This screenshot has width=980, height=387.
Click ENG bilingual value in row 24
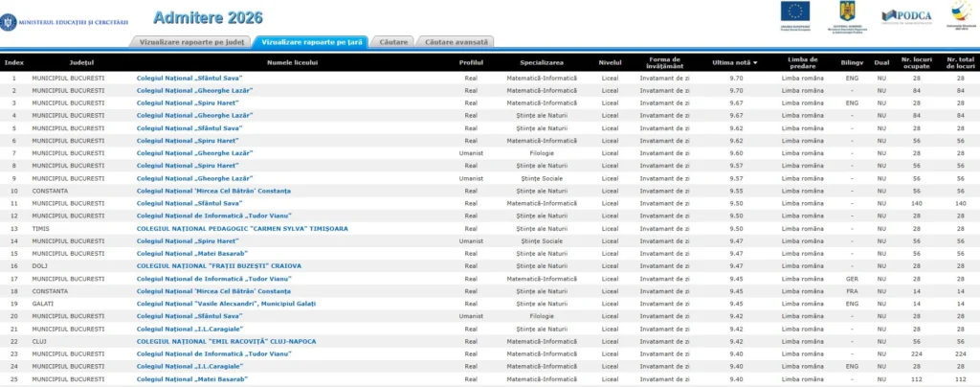point(852,366)
